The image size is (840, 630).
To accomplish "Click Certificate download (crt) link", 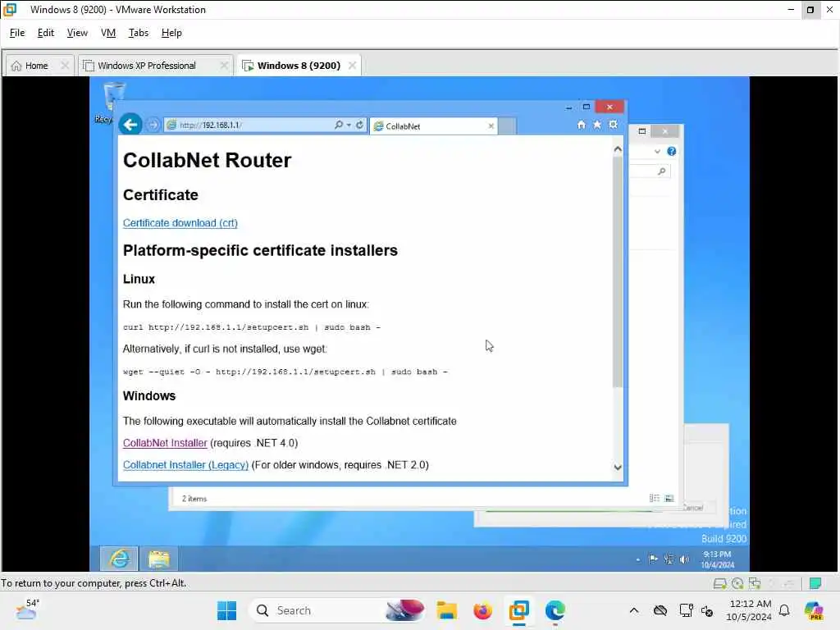I will pyautogui.click(x=180, y=223).
